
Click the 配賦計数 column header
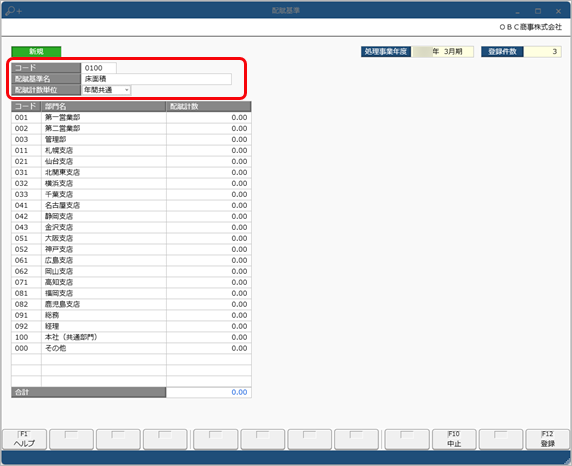209,107
